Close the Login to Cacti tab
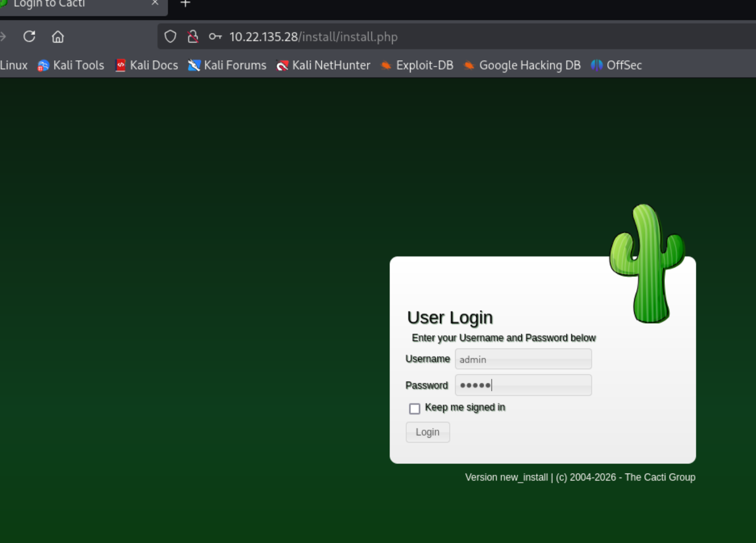This screenshot has width=756, height=543. click(155, 3)
